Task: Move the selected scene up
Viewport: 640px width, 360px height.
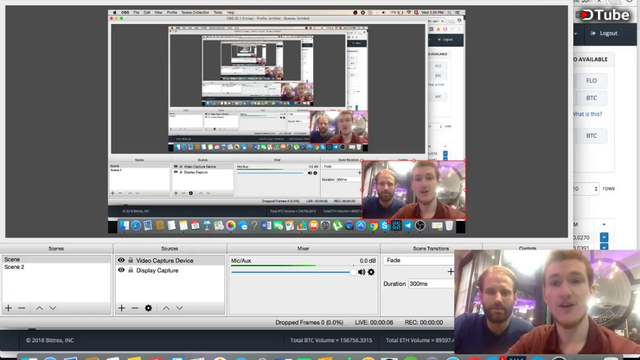Action: tap(39, 308)
